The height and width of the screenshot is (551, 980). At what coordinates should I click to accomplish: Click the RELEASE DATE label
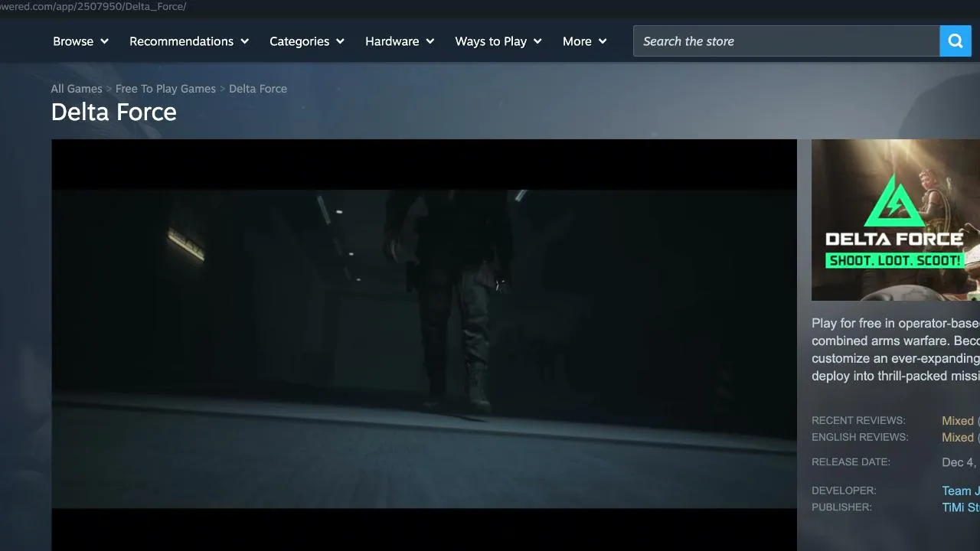851,462
